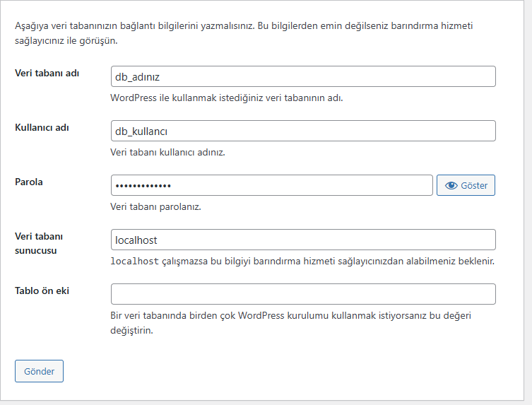Focus the Veri tabanı adı input field
Screen dimensions: 532x405
click(x=303, y=76)
